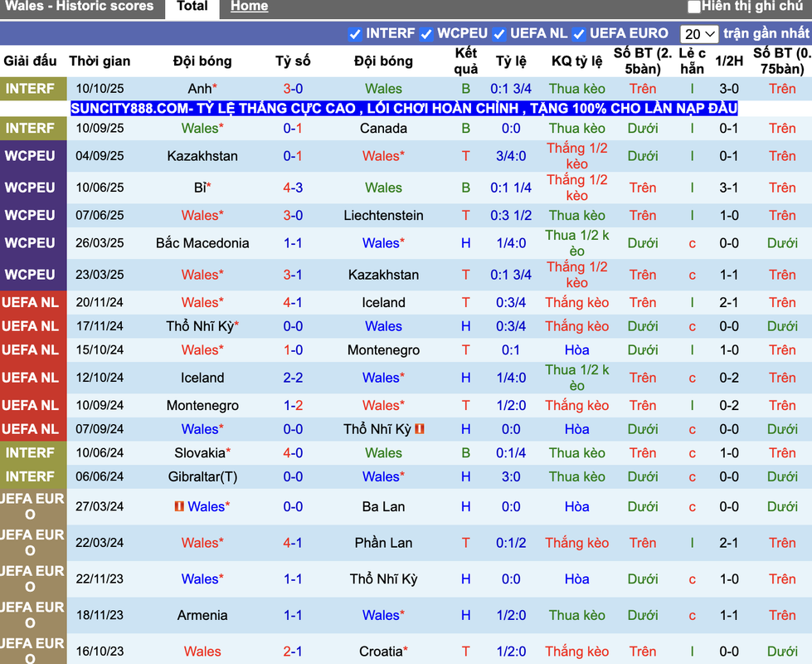Enable the Hiển thị ghi chú checkbox
Image resolution: width=812 pixels, height=664 pixels.
click(694, 7)
